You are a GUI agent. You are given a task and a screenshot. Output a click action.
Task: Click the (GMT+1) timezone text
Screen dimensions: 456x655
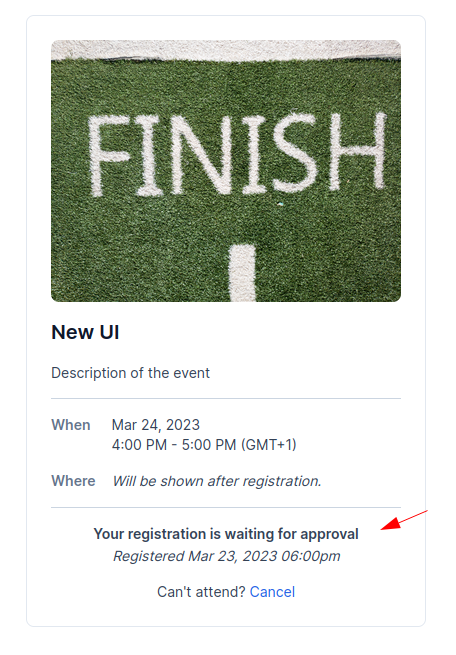point(269,444)
